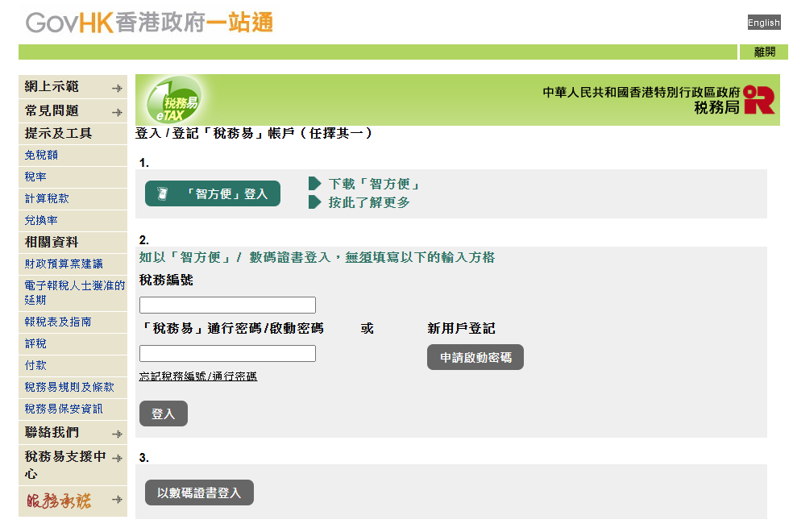Expand the 網上示範 sidebar section
Viewport: 793px width, 532px height.
(x=117, y=88)
